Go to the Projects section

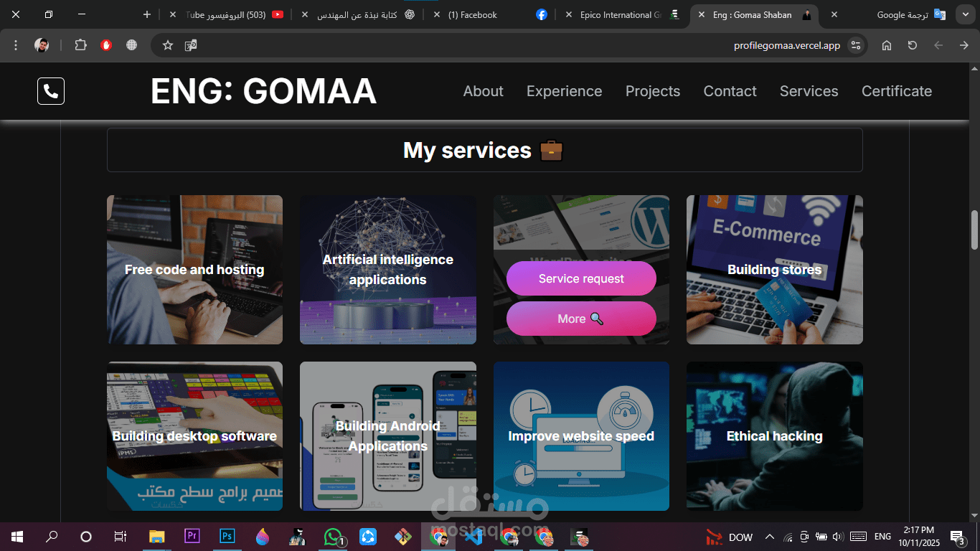(x=653, y=91)
